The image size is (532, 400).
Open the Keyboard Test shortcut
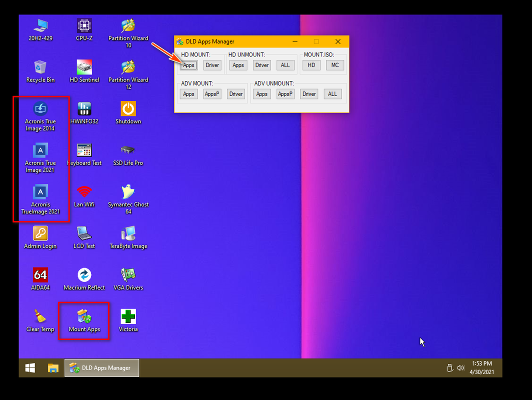coord(84,154)
